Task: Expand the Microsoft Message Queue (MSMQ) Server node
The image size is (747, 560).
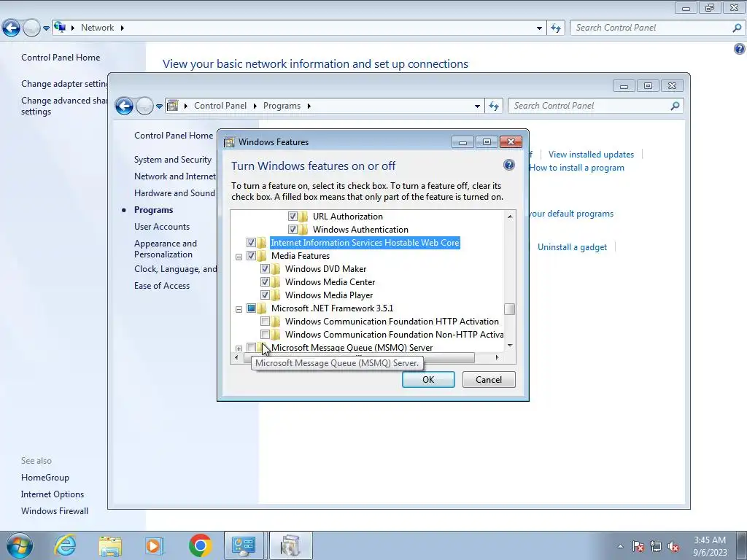Action: click(239, 349)
